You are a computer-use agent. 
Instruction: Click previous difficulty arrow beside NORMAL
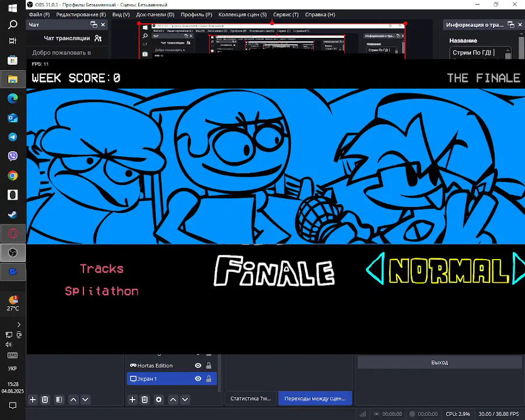point(375,268)
